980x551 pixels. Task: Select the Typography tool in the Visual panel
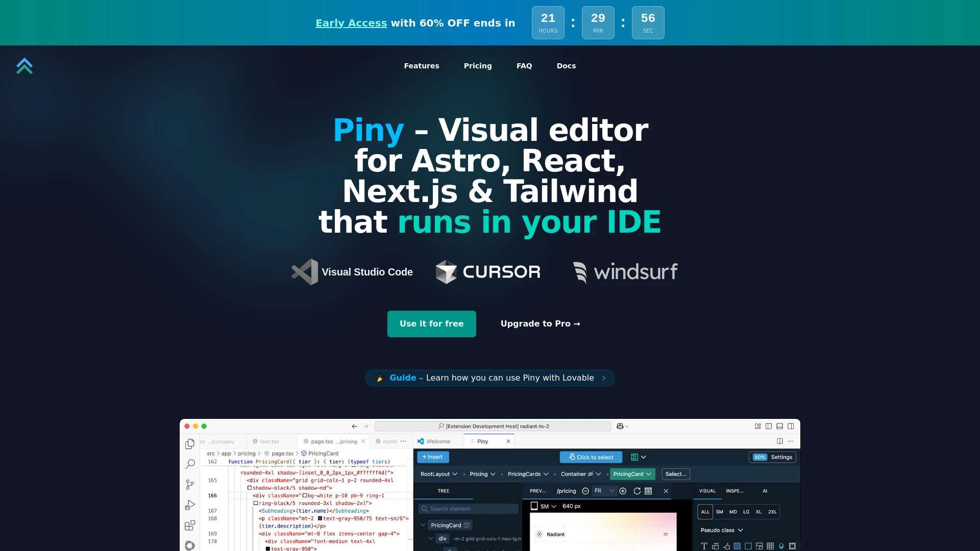(x=704, y=546)
